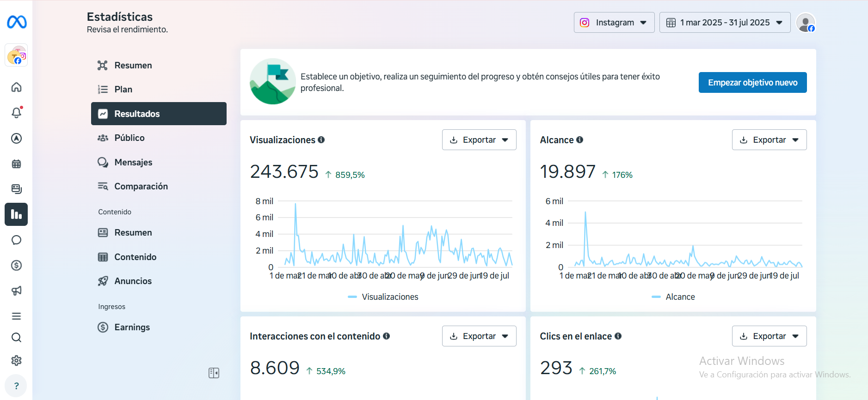Toggle the Visualizaciones chart legend
868x400 pixels.
383,297
